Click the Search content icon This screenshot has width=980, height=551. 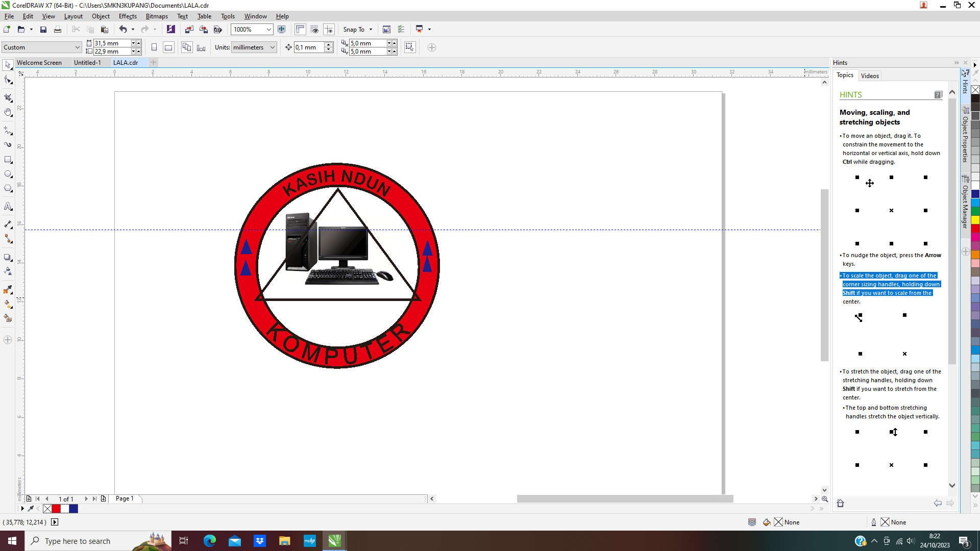point(170,30)
